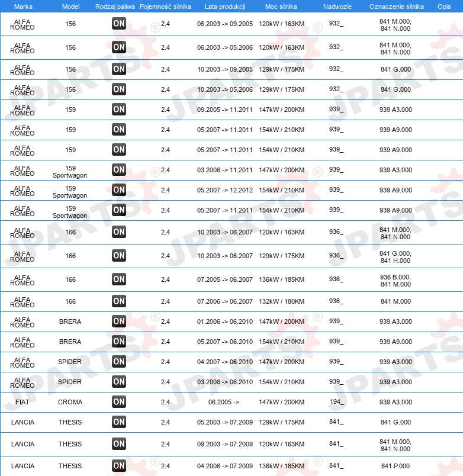
Task: Select the 04.2007 -> 06.2010 cell
Action: 224,362
